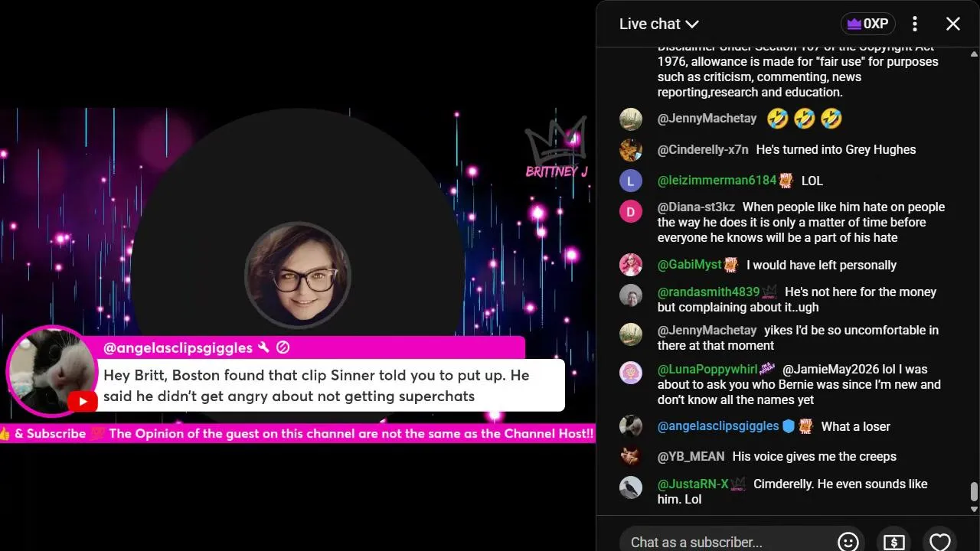The width and height of the screenshot is (980, 551).
Task: Select the @Cinderelly-x7n username
Action: (x=703, y=149)
